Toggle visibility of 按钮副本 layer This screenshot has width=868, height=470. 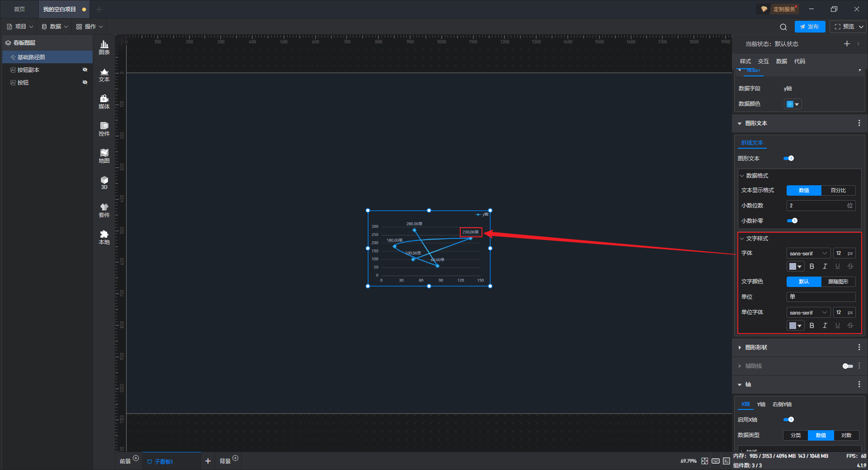(85, 70)
